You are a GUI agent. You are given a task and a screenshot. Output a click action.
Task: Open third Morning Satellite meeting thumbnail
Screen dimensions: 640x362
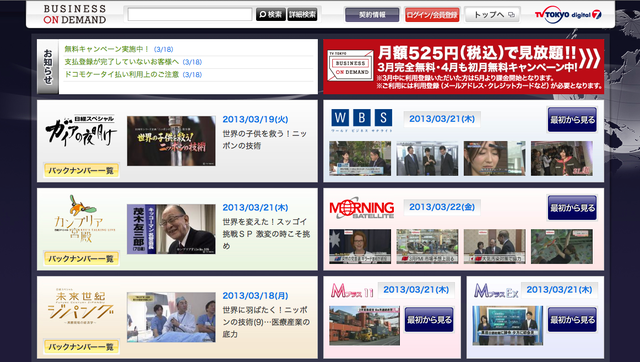tap(494, 246)
